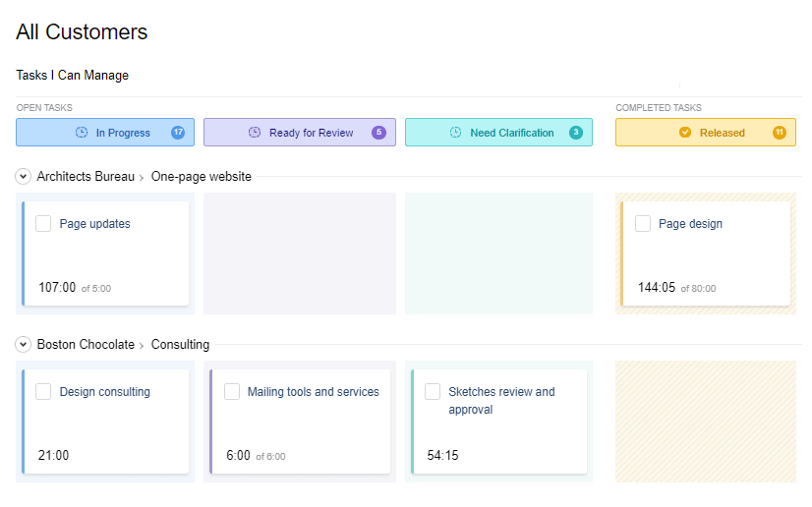Click the 144:05 time on Page design

coord(657,288)
